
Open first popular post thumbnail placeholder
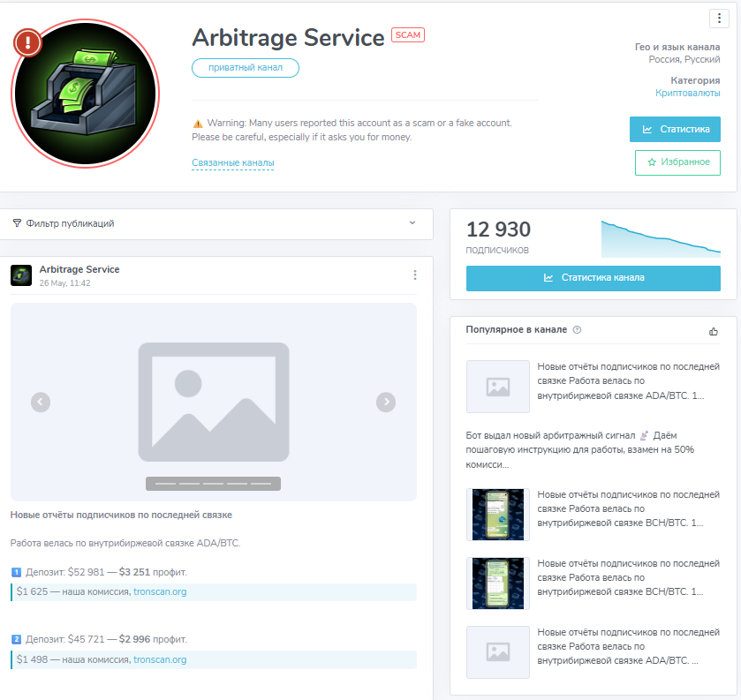(x=498, y=387)
